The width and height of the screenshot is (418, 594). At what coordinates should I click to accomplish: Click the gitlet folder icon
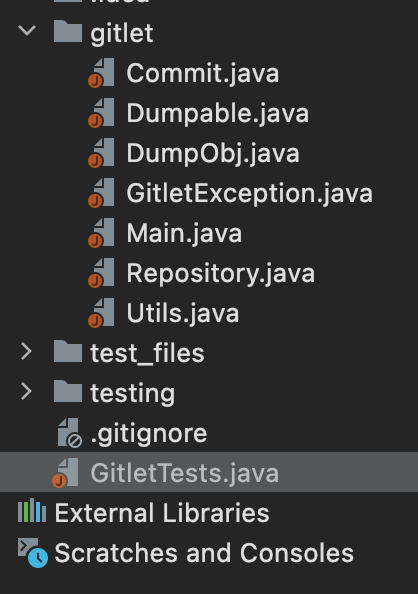coord(68,31)
